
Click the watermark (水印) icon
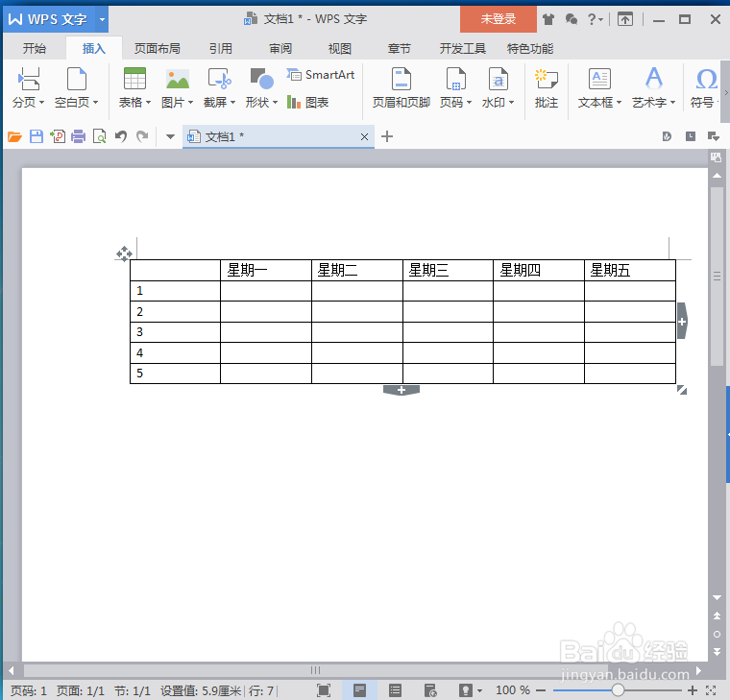(x=499, y=78)
